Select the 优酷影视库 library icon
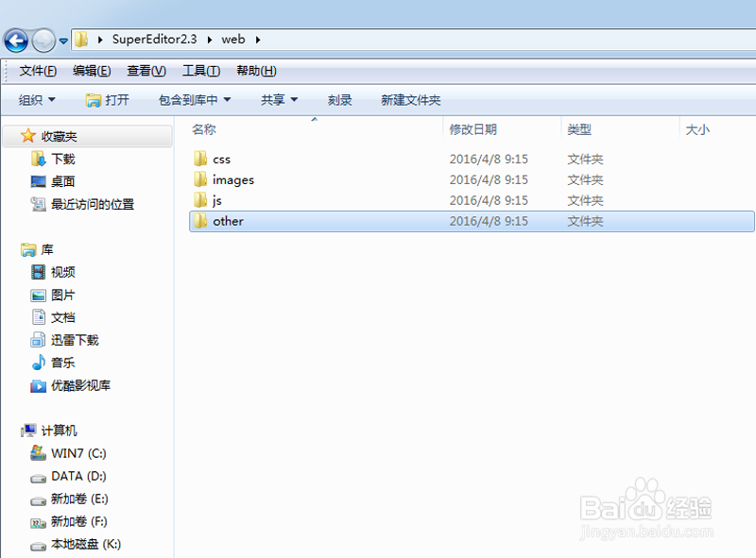The width and height of the screenshot is (756, 558). [x=39, y=385]
